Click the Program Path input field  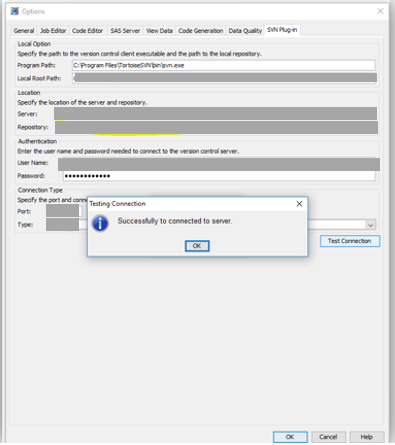click(x=224, y=65)
